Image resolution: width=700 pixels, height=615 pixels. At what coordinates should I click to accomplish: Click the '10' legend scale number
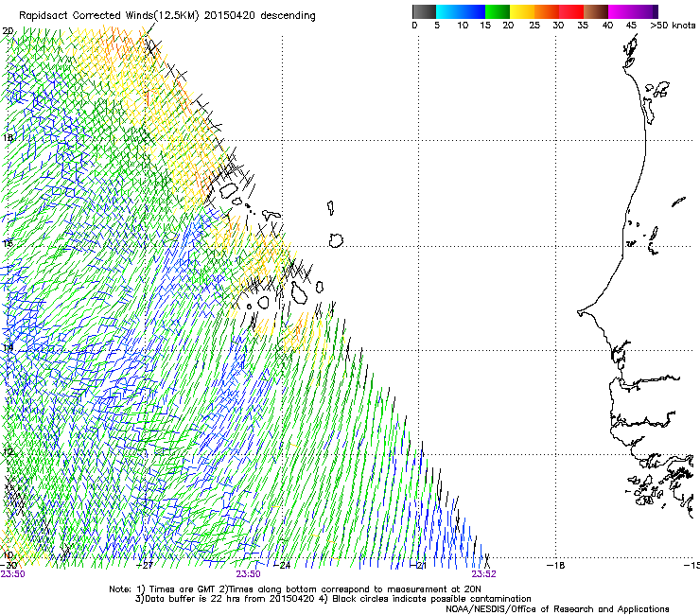point(463,26)
